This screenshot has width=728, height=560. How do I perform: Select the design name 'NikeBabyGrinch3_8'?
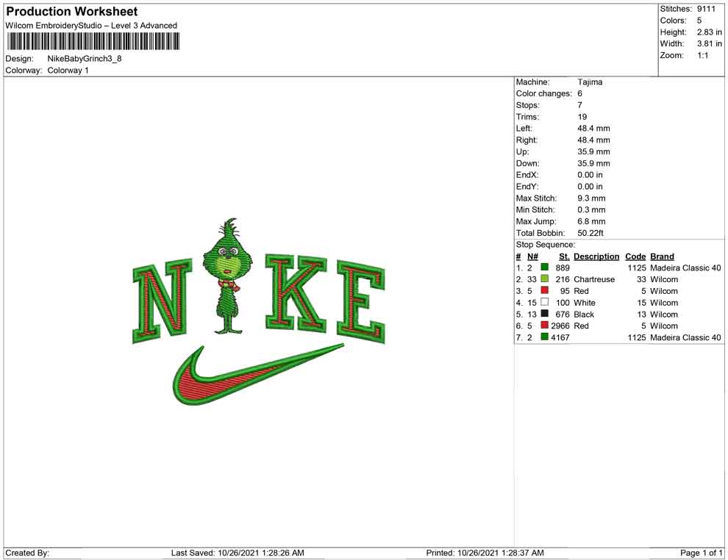tap(85, 59)
